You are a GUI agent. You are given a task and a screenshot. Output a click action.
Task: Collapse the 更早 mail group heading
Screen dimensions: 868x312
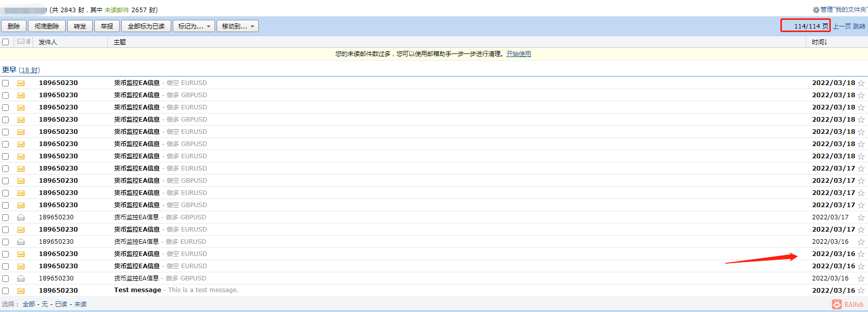click(x=9, y=70)
